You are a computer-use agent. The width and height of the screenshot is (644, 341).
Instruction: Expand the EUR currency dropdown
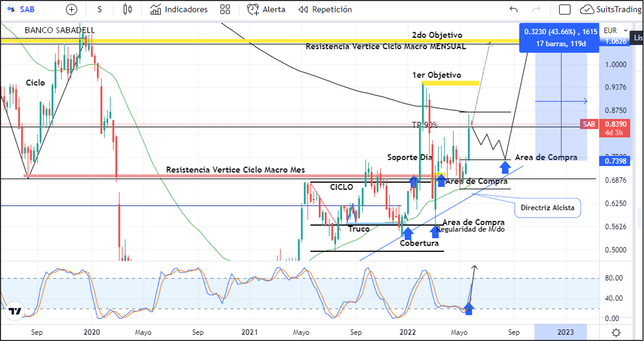click(x=615, y=31)
